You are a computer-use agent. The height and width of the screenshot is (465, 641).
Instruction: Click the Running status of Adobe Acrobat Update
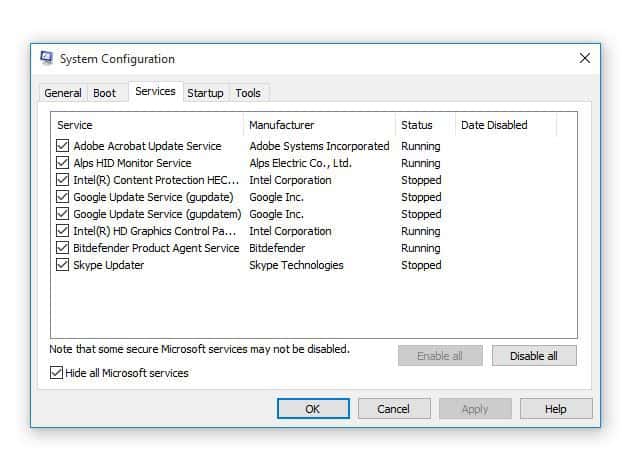[421, 146]
